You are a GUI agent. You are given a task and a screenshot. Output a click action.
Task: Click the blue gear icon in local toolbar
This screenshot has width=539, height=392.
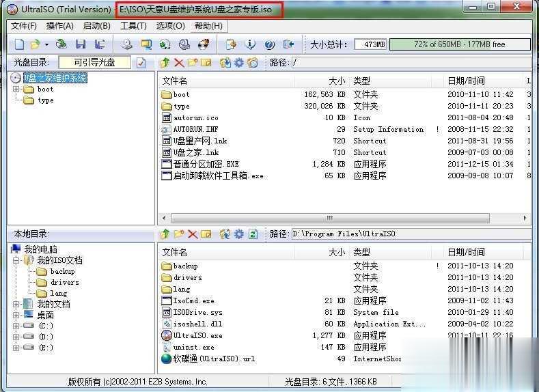point(239,234)
